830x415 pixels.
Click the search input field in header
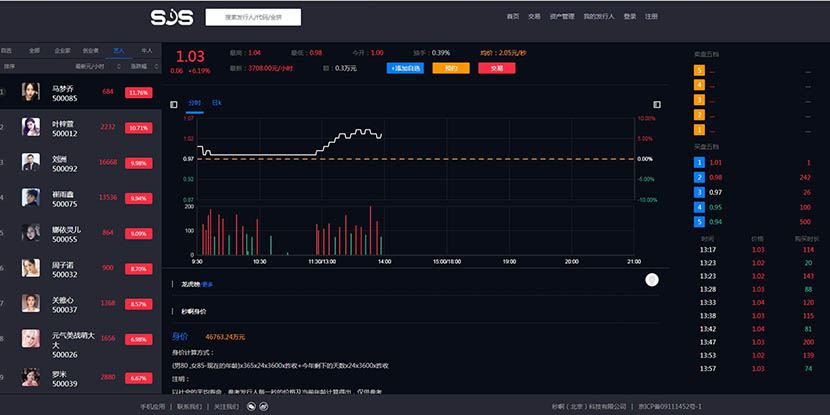pos(253,17)
